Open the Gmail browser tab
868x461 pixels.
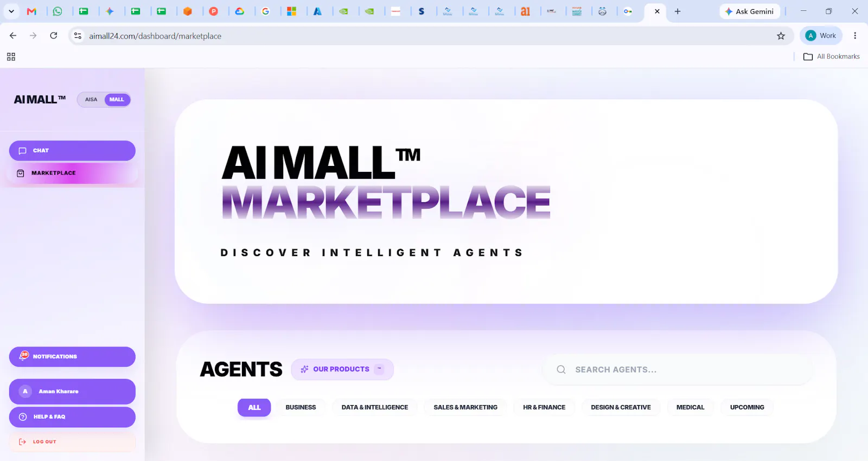(31, 11)
